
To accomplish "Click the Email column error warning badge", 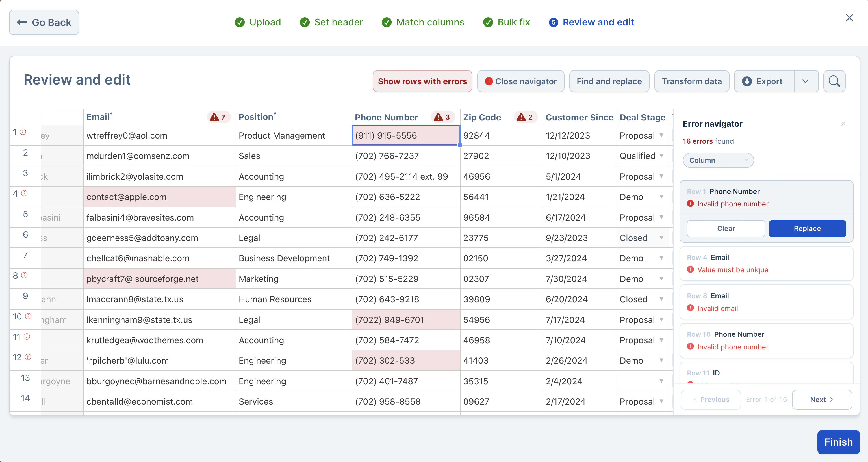I will point(218,117).
